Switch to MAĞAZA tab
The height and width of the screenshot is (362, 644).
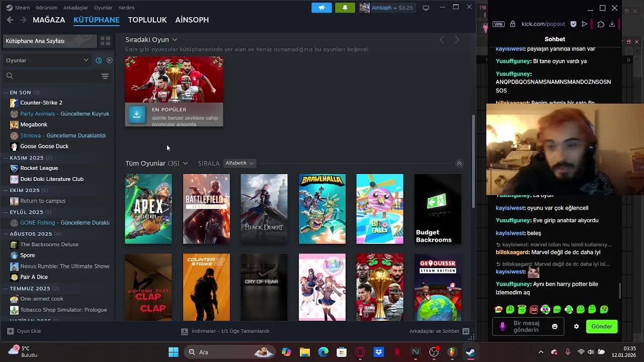pyautogui.click(x=49, y=20)
